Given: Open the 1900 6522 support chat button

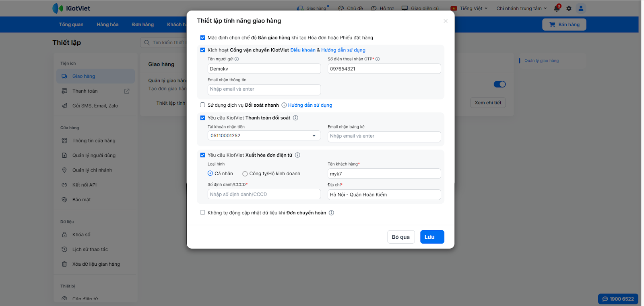Looking at the screenshot, I should [x=618, y=299].
